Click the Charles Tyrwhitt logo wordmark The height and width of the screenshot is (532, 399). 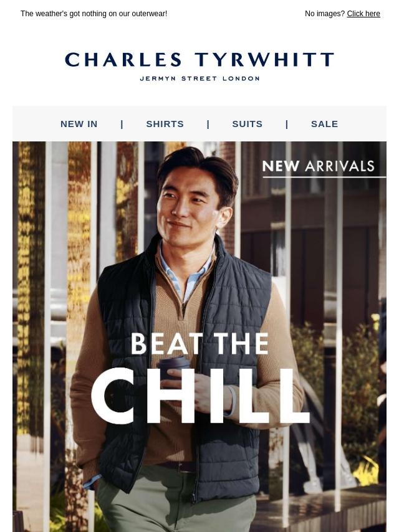199,59
